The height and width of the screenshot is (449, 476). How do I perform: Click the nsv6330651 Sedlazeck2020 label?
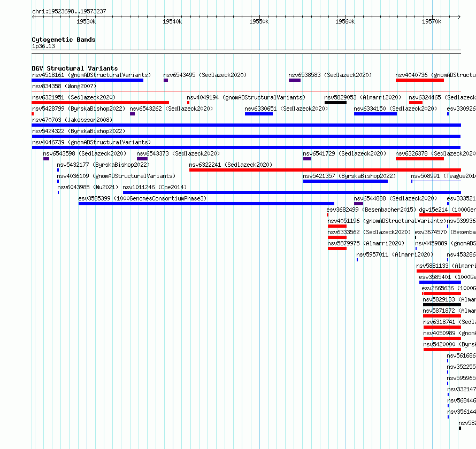286,109
